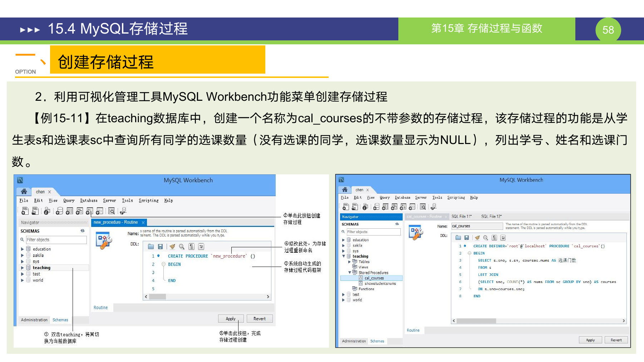Search table data in cal_courses window toolbar

tap(423, 207)
